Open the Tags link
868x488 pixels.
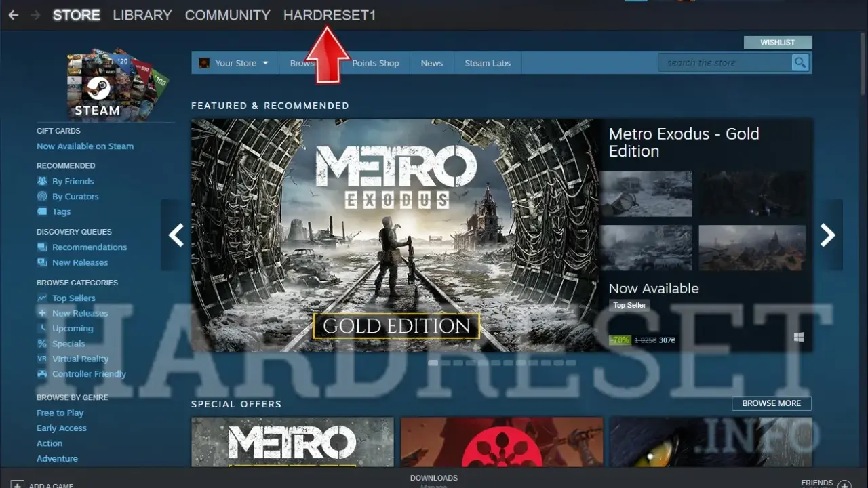(x=61, y=211)
